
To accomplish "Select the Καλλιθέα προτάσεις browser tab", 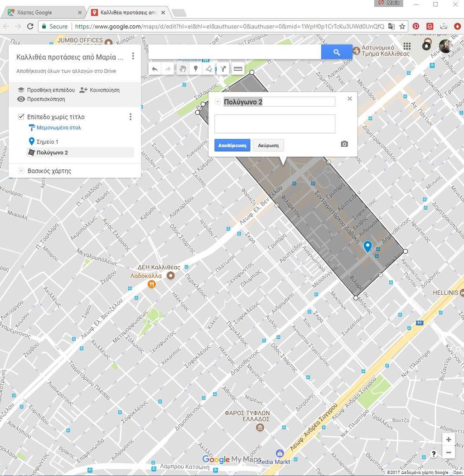I will [129, 12].
